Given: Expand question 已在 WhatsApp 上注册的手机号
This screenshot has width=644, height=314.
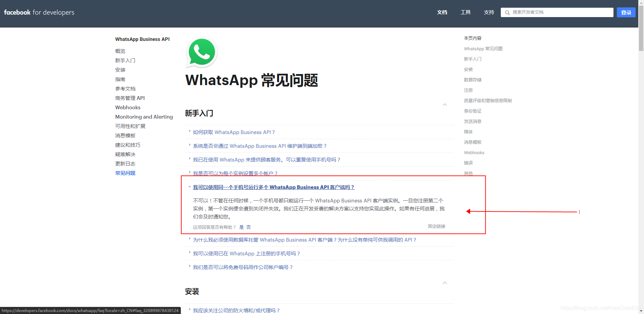Looking at the screenshot, I should point(247,254).
